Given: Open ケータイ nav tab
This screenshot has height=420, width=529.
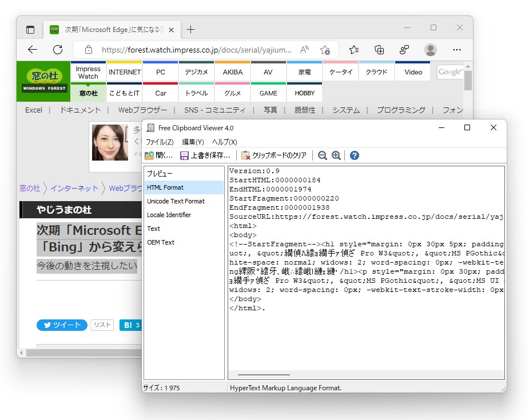Looking at the screenshot, I should click(x=340, y=72).
